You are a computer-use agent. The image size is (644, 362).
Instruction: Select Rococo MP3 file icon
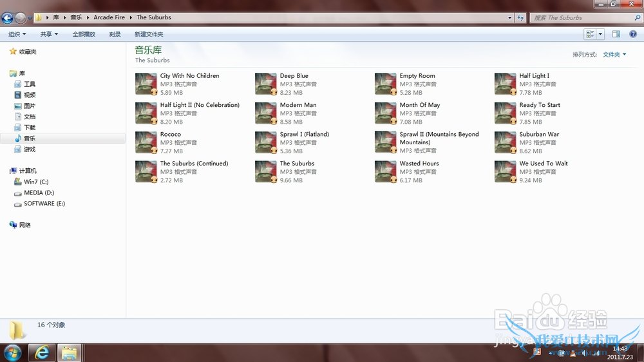point(146,142)
